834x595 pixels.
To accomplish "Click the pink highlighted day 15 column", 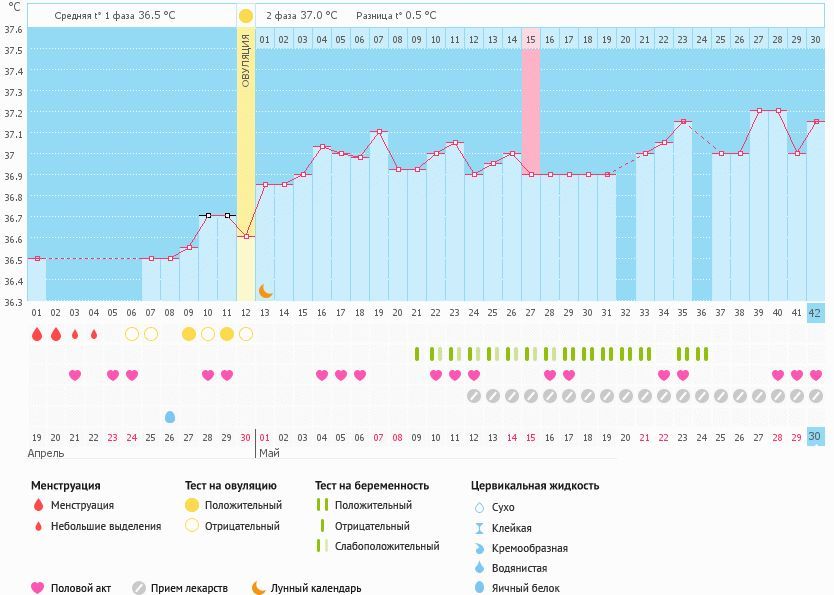I will (531, 110).
